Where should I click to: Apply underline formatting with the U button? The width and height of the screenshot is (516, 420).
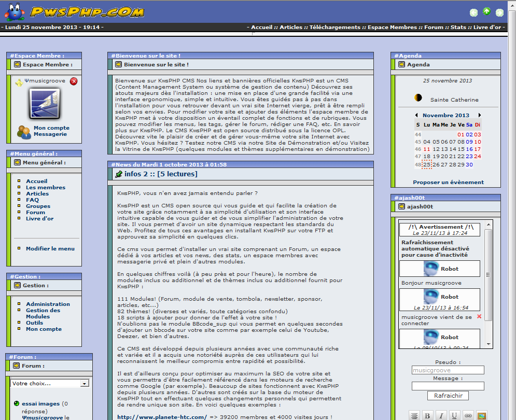(x=454, y=416)
